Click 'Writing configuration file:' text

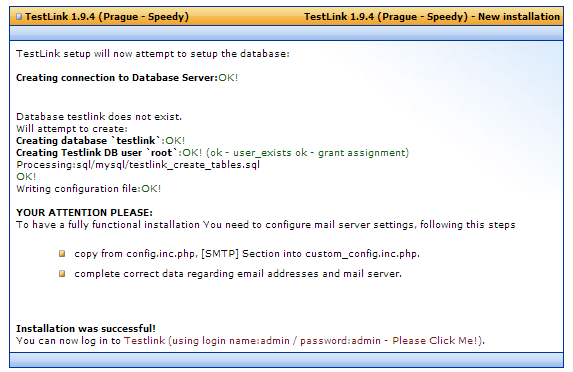pos(79,189)
